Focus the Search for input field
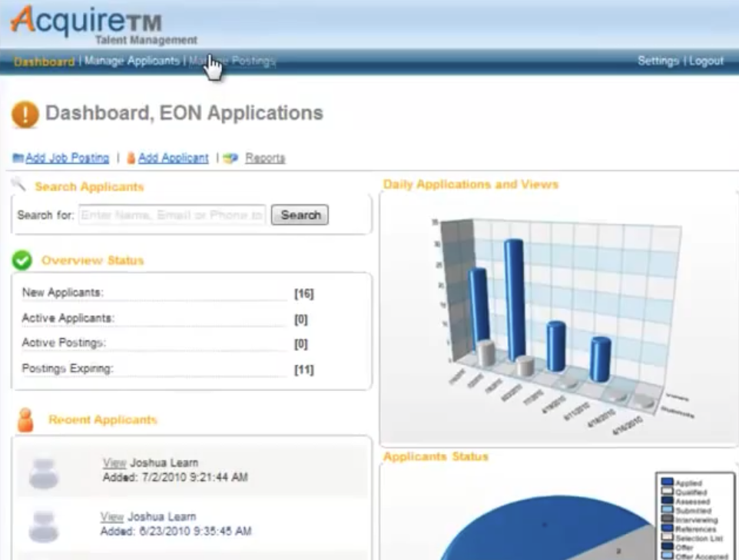The image size is (739, 560). coord(172,215)
